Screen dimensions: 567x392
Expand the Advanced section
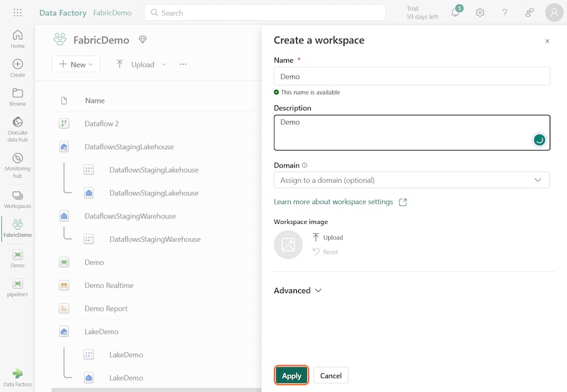(x=298, y=291)
